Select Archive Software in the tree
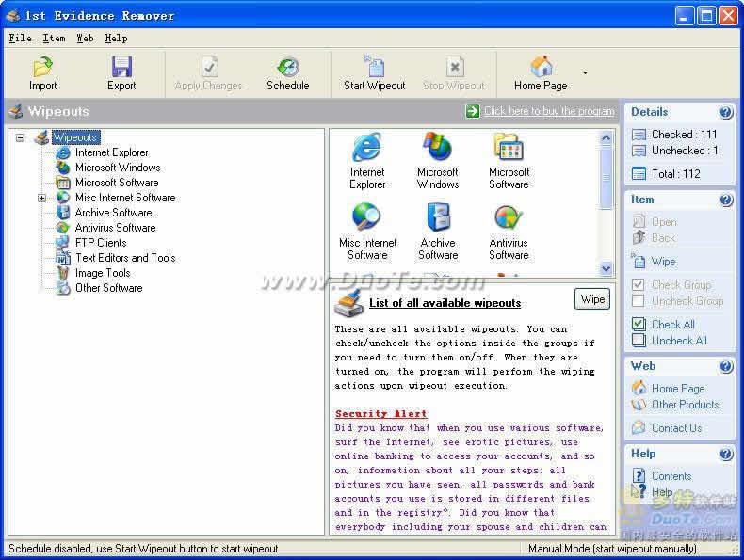 pos(113,213)
